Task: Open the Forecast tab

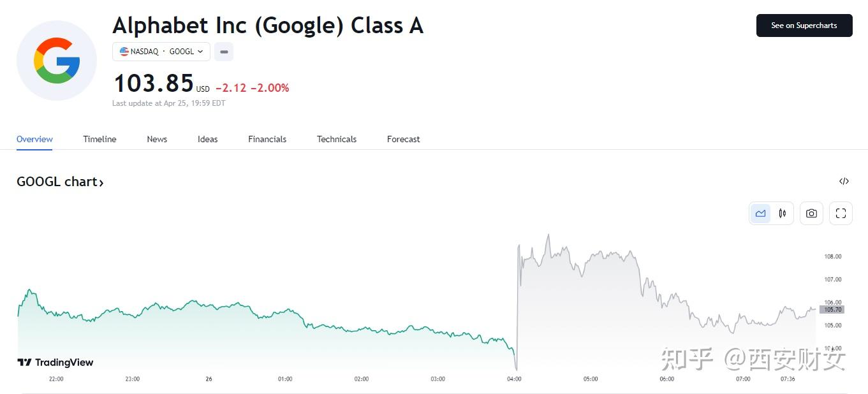Action: point(404,139)
